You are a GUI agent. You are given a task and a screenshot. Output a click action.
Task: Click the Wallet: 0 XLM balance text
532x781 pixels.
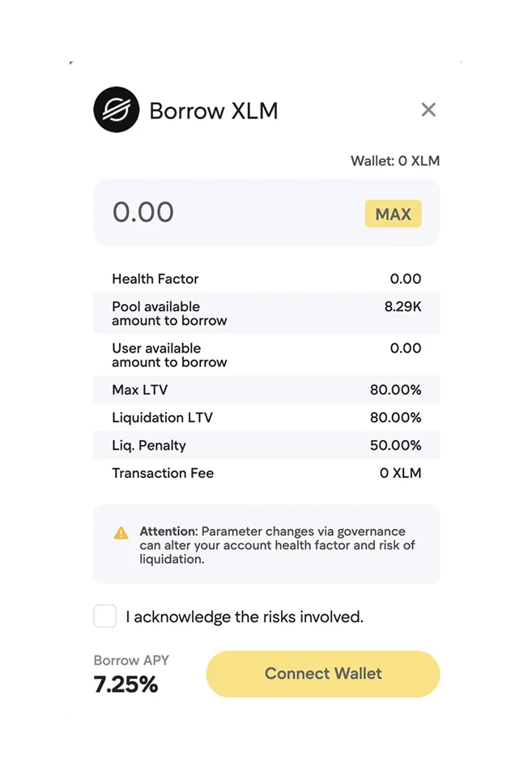coord(394,160)
